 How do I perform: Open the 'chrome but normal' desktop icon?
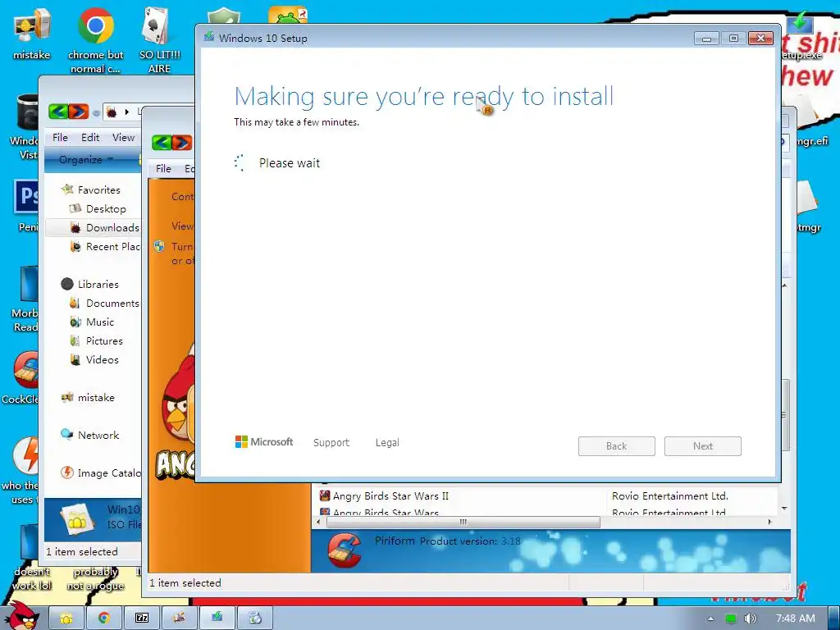pyautogui.click(x=95, y=40)
